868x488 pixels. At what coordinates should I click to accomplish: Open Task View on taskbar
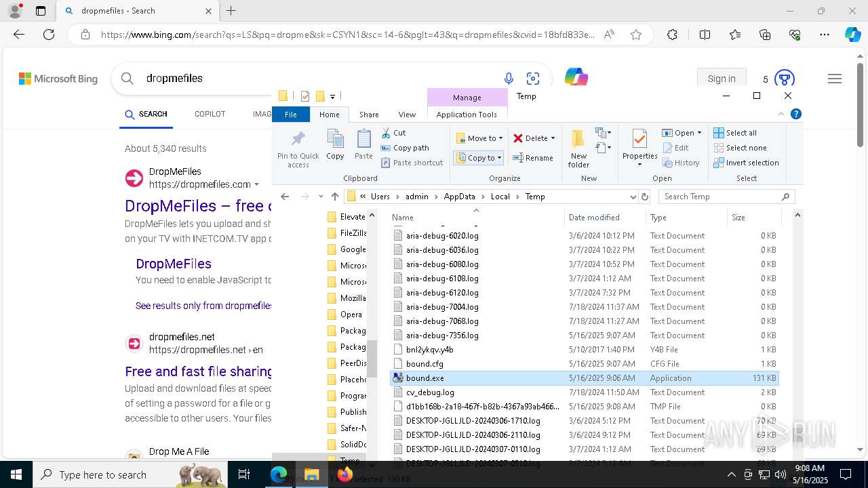tap(244, 474)
